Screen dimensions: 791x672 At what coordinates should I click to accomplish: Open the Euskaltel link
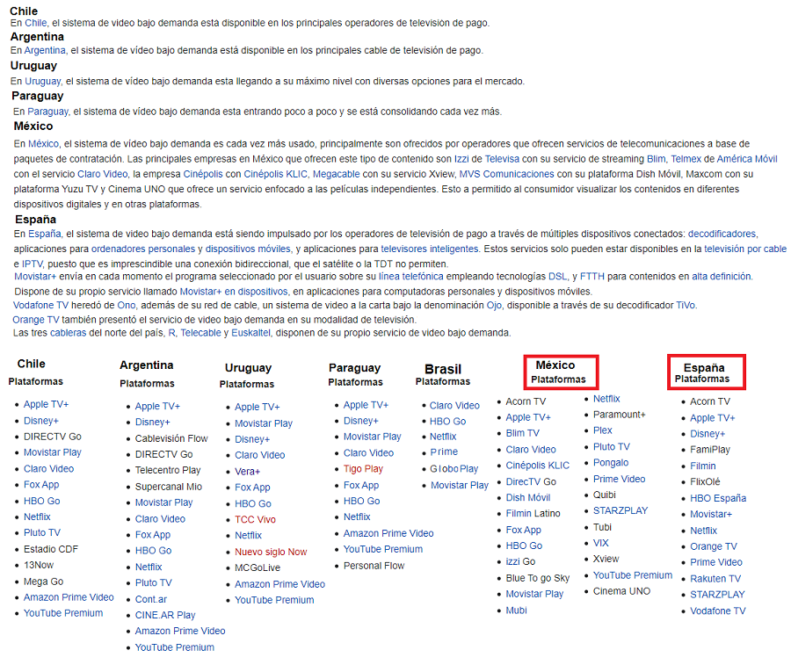pos(250,333)
